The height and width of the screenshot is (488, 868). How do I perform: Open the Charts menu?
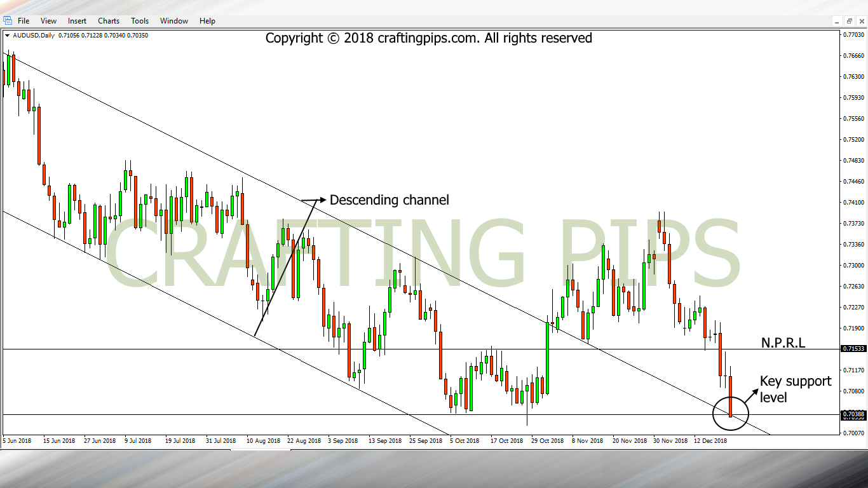point(109,21)
